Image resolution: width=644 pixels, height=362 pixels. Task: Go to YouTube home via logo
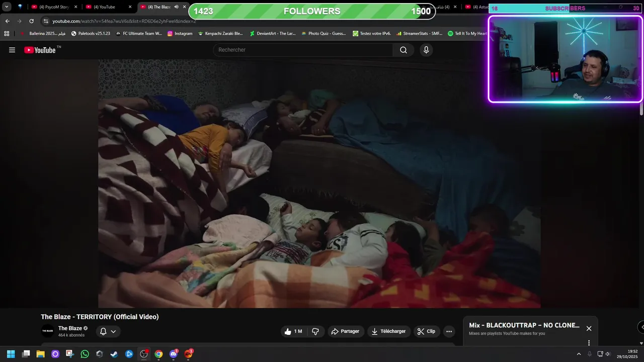coord(40,50)
